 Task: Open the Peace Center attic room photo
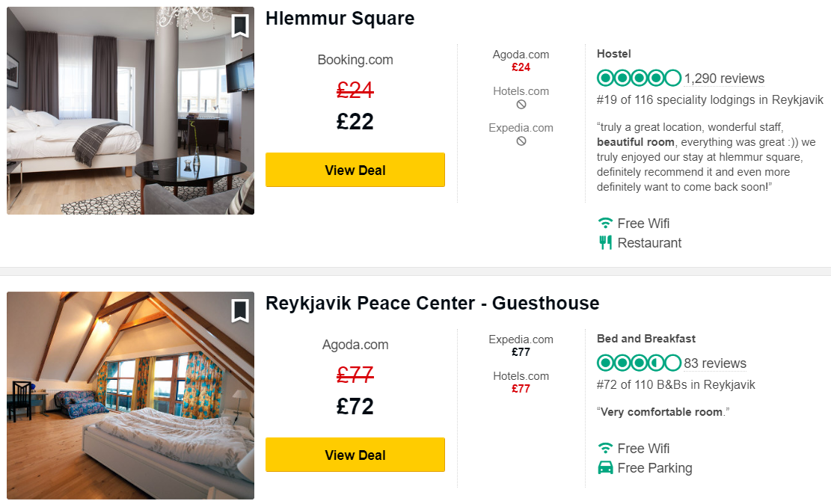(x=130, y=396)
